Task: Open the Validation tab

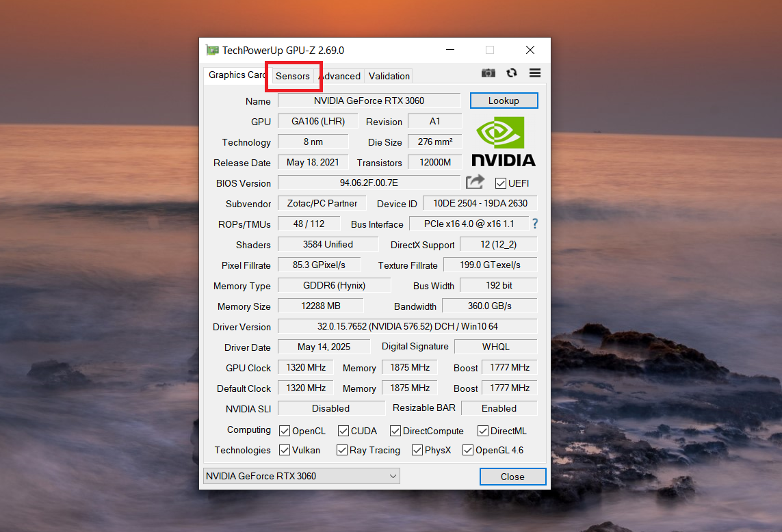Action: [x=389, y=76]
